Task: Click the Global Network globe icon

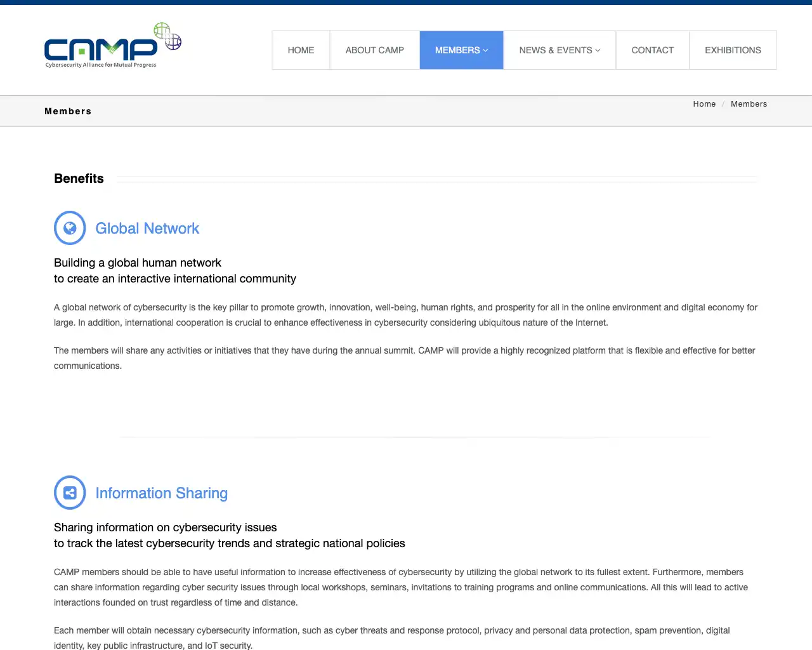Action: click(x=70, y=228)
